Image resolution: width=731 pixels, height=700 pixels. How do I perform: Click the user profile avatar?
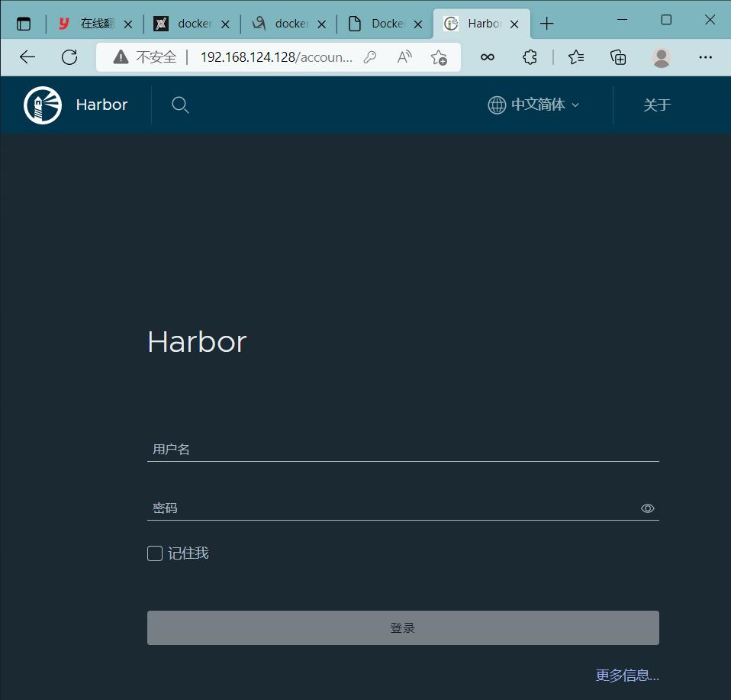point(661,57)
